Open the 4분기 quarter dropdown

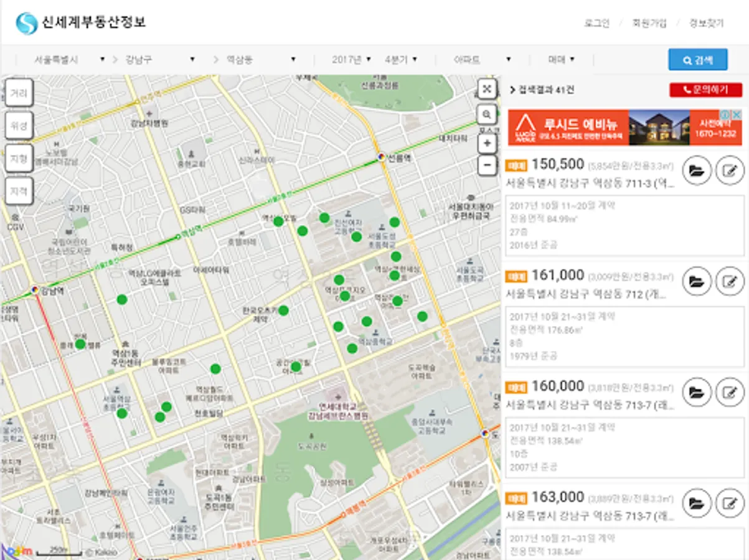[x=401, y=60]
